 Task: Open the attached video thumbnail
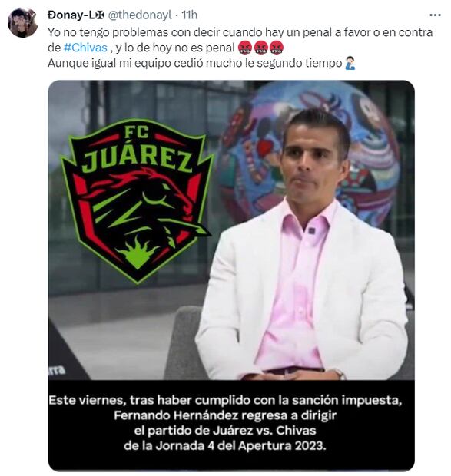point(231,276)
